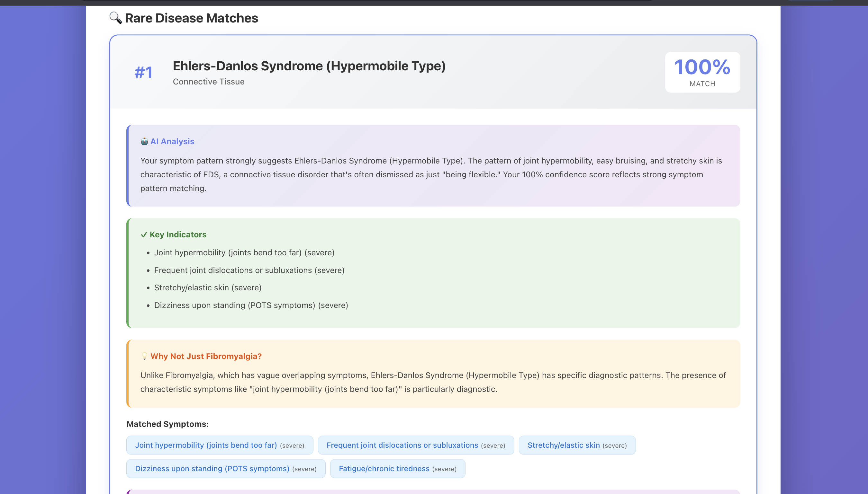Click the Connective Tissue category label
This screenshot has height=494, width=868.
click(x=209, y=82)
